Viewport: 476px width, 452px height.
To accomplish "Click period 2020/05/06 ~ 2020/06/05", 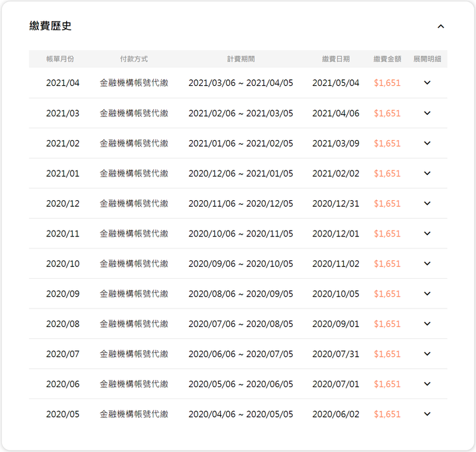I will tap(241, 384).
